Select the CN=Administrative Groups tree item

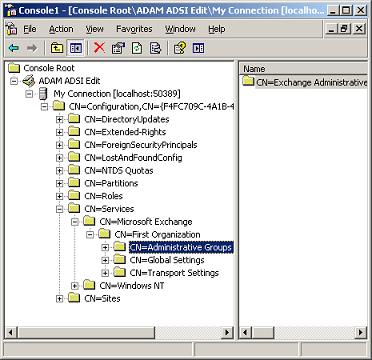(181, 247)
